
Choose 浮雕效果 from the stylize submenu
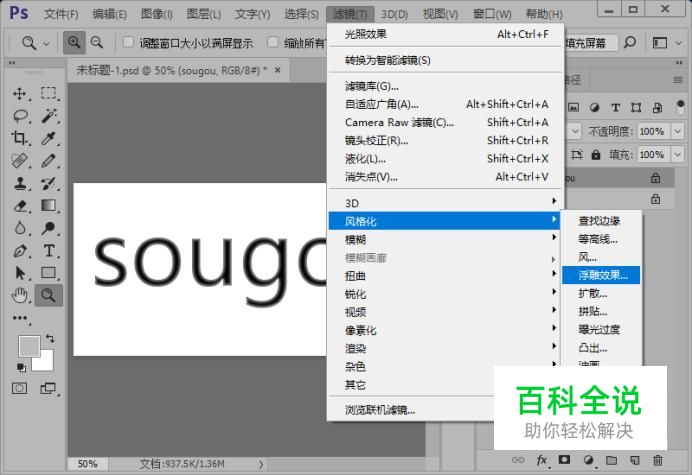pyautogui.click(x=601, y=275)
